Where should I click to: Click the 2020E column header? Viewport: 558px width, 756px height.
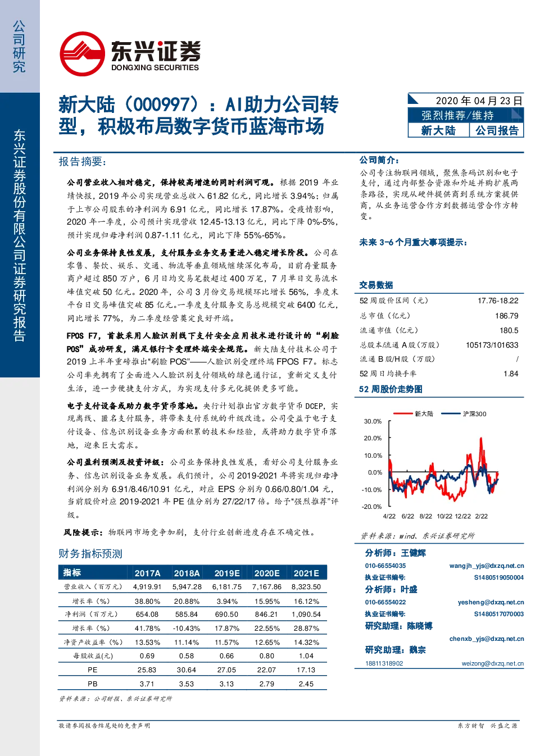coord(267,573)
